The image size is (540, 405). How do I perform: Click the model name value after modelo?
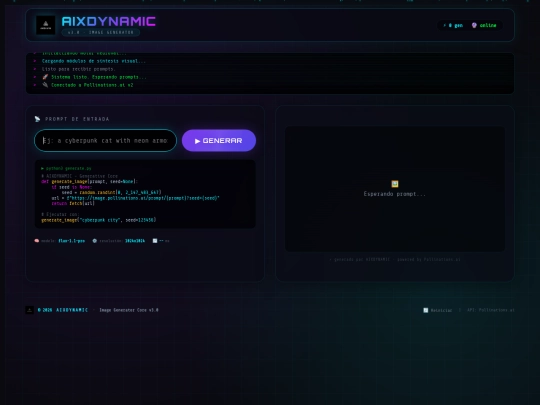[x=72, y=241]
